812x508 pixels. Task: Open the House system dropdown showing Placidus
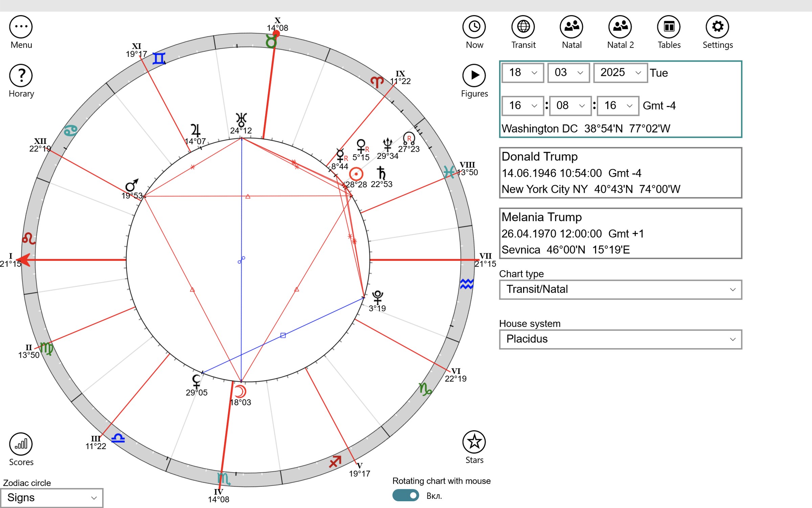click(x=620, y=339)
